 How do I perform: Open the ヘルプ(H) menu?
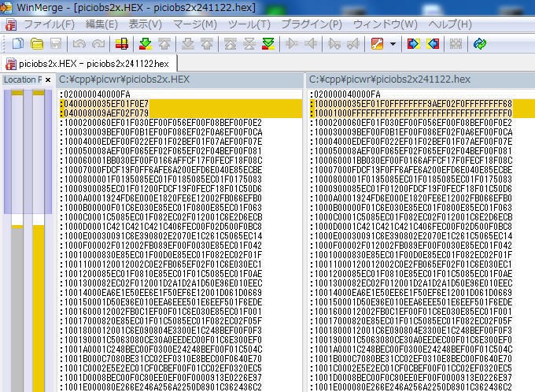450,24
